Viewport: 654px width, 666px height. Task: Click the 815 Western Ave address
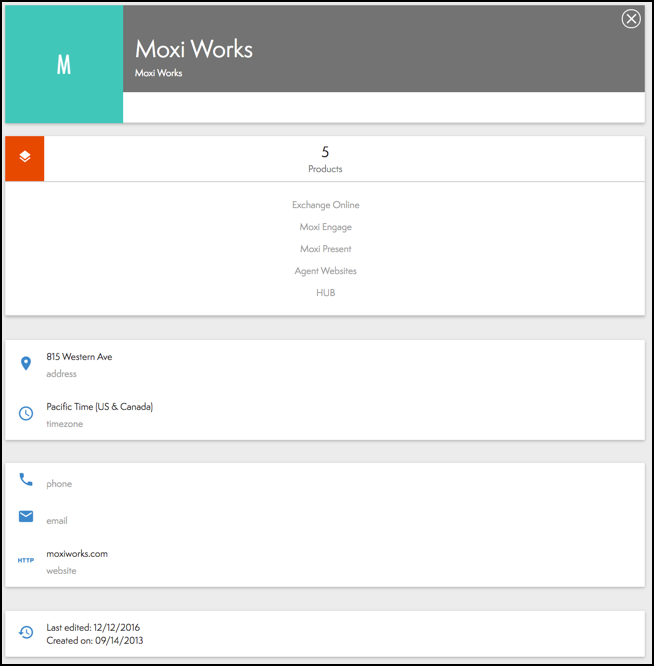[x=79, y=357]
